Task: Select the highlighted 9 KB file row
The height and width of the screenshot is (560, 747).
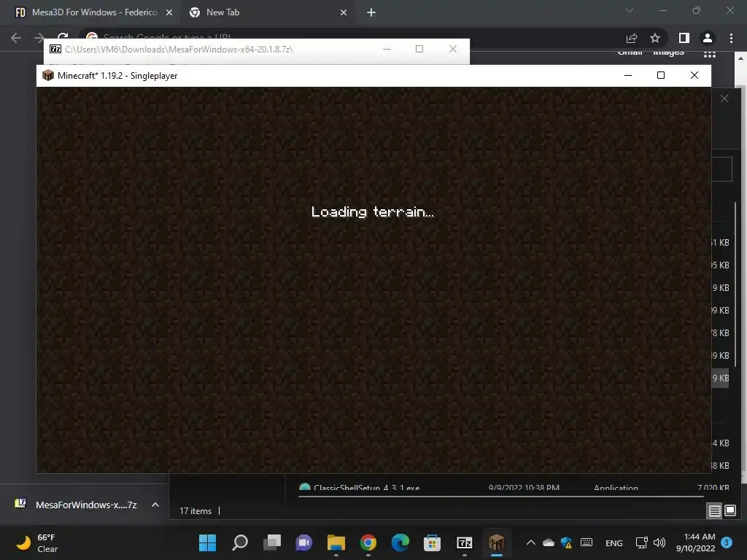Action: [720, 378]
